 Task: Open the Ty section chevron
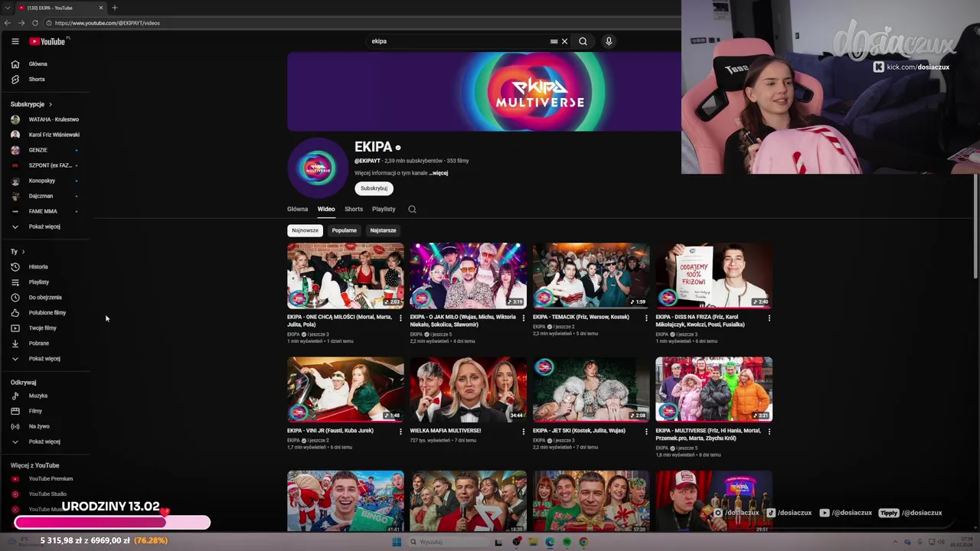[23, 252]
